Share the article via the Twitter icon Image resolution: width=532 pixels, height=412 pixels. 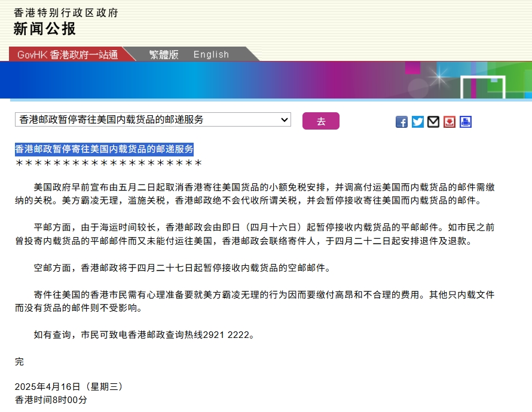[418, 122]
